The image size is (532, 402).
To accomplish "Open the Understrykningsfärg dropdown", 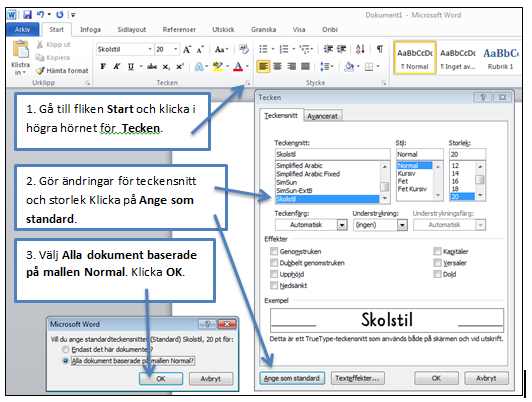I will click(480, 225).
